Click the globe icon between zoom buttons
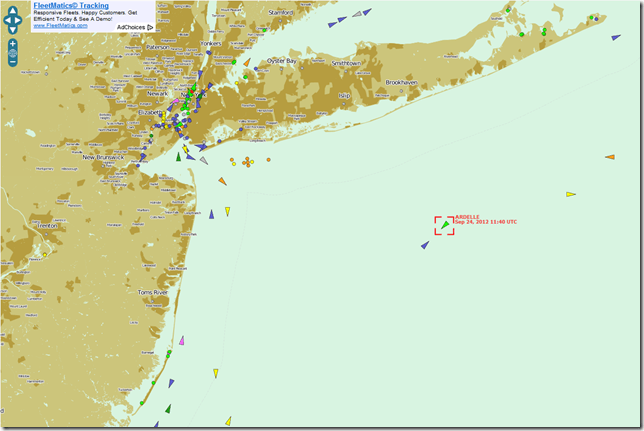 pos(14,52)
